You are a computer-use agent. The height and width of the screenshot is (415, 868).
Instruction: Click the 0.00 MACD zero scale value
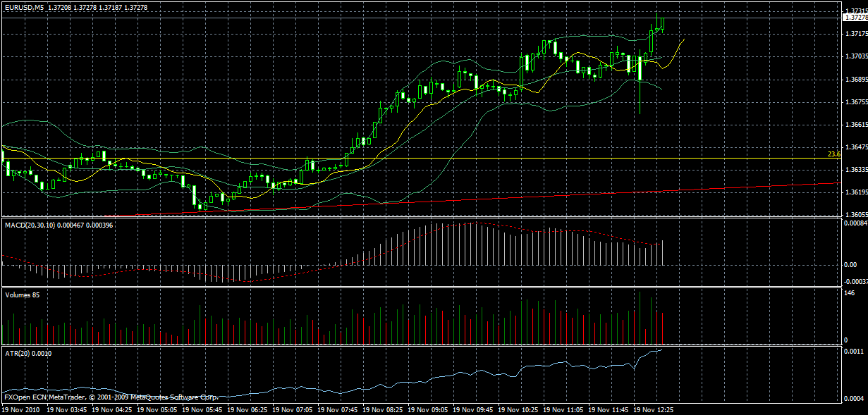tap(850, 265)
